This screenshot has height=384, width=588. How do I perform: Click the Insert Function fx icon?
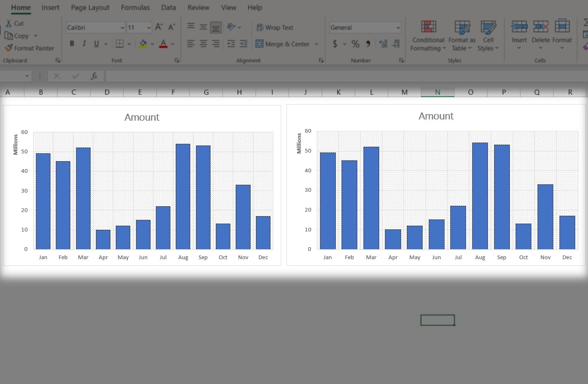(x=94, y=76)
